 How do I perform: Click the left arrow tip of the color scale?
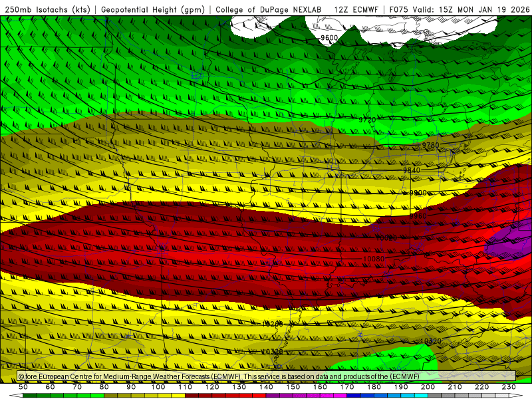point(15,396)
